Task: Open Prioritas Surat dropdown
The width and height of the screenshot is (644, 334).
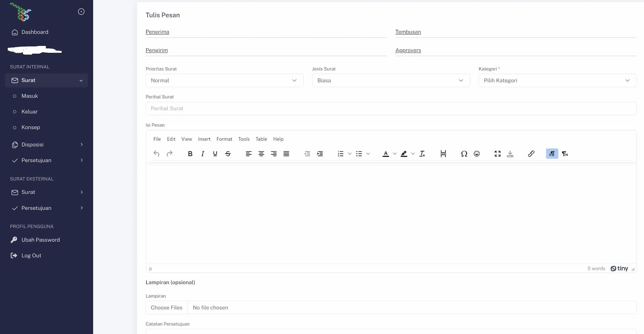Action: point(224,81)
